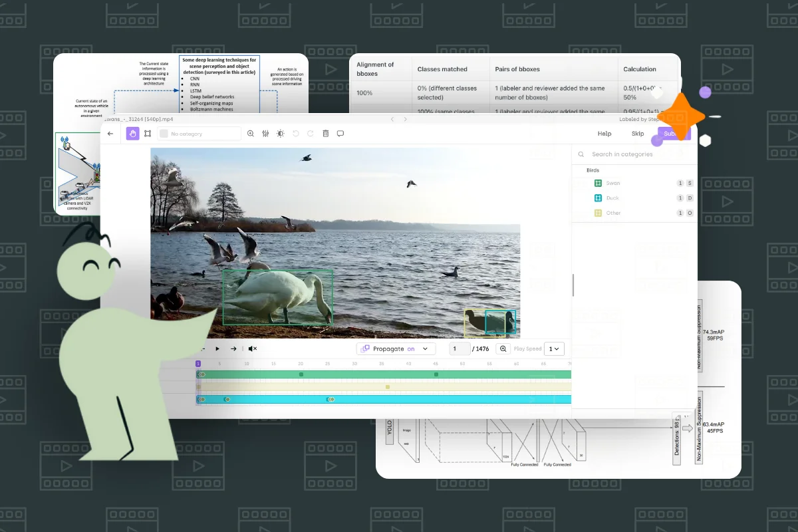Select the hand panning tool
798x532 pixels.
point(132,133)
